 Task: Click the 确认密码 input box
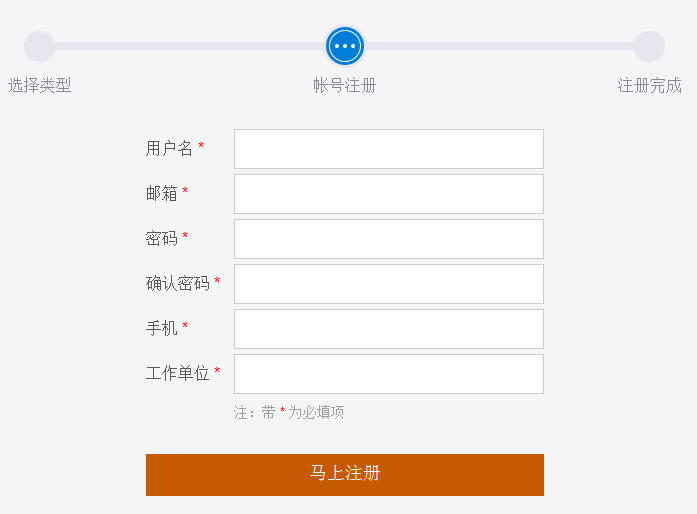[388, 284]
